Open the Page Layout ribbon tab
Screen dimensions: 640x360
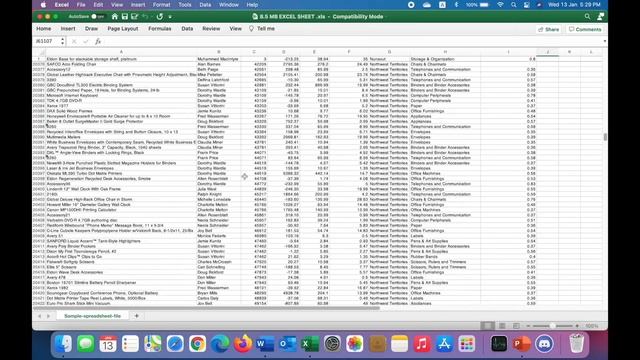pos(123,29)
